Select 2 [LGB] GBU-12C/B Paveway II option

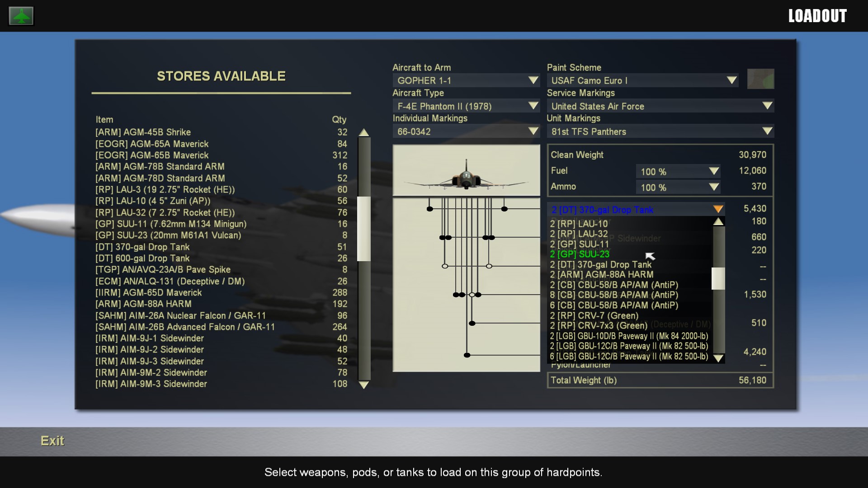629,346
